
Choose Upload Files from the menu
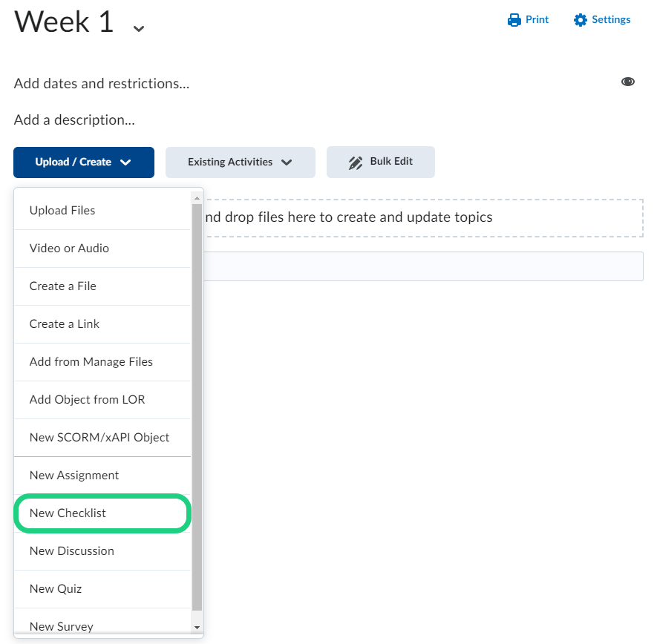pos(62,211)
